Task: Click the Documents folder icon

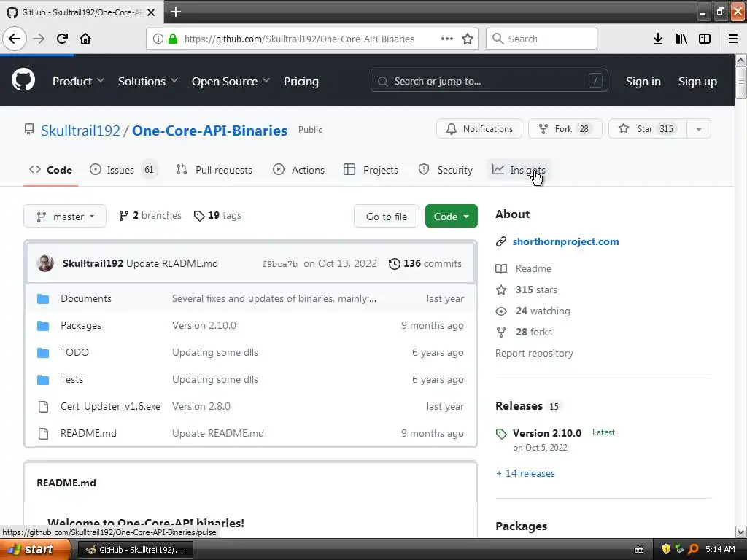Action: [43, 298]
